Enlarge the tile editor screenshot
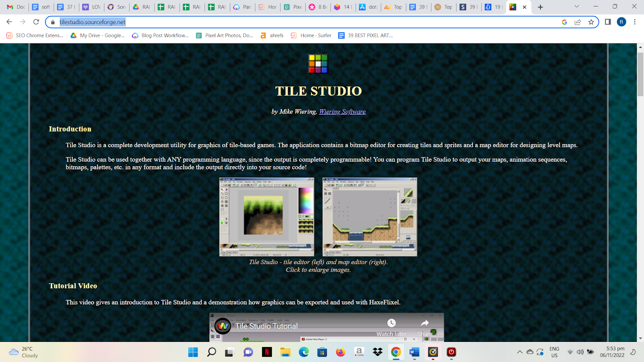 267,217
